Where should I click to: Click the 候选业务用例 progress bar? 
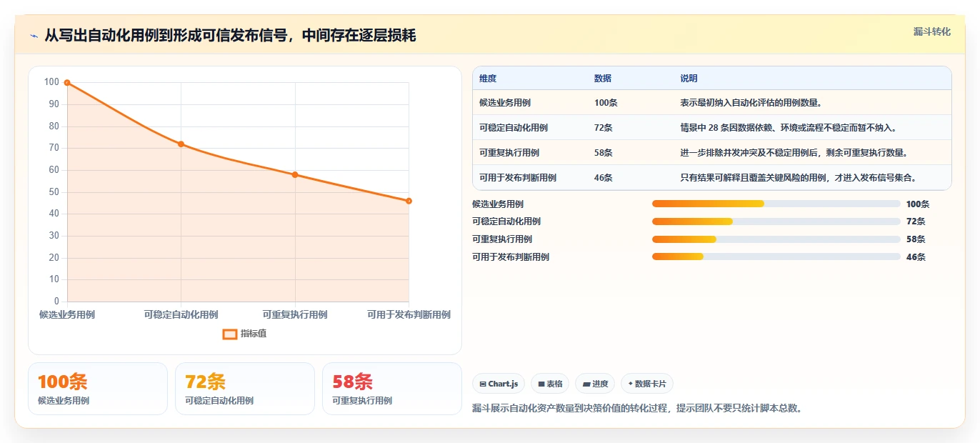coord(776,204)
